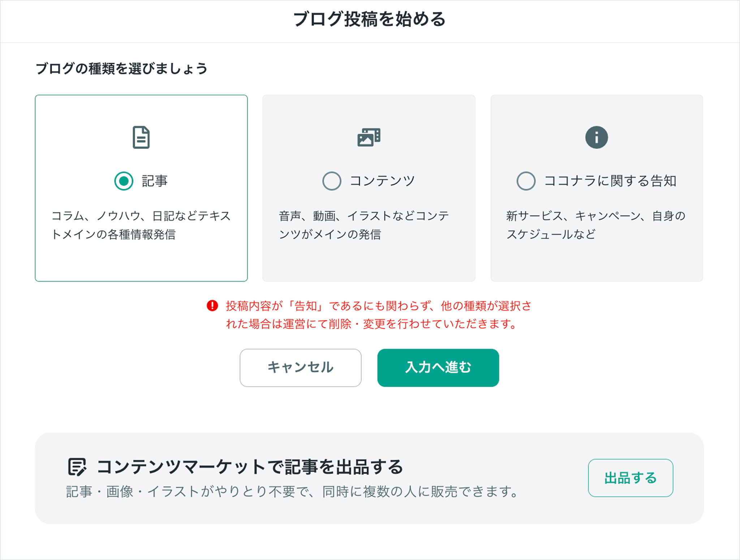The width and height of the screenshot is (740, 560).
Task: Proceed with the 入力へ進む button
Action: pos(438,367)
